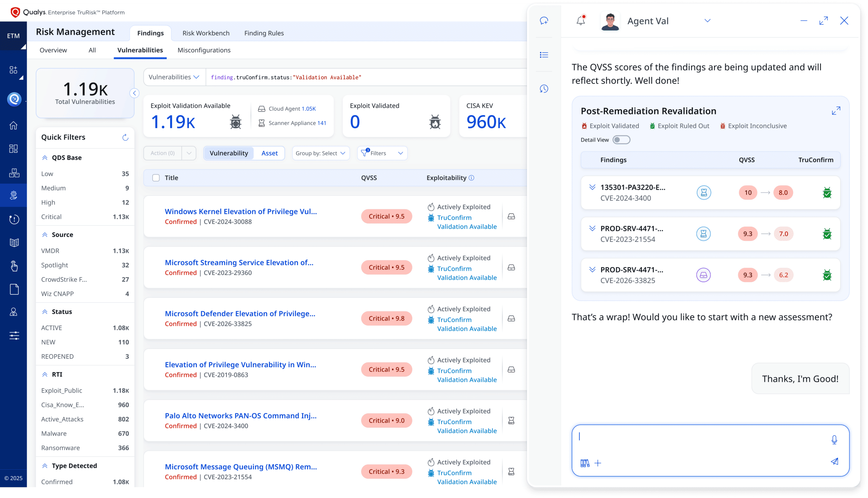Click the plus attach icon in chat input
The image size is (868, 498).
tap(598, 463)
